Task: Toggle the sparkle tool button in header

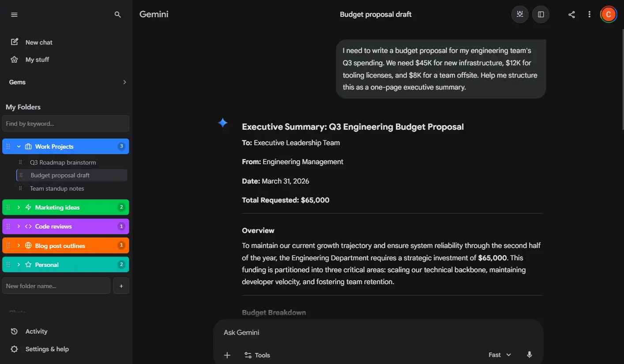Action: tap(520, 15)
